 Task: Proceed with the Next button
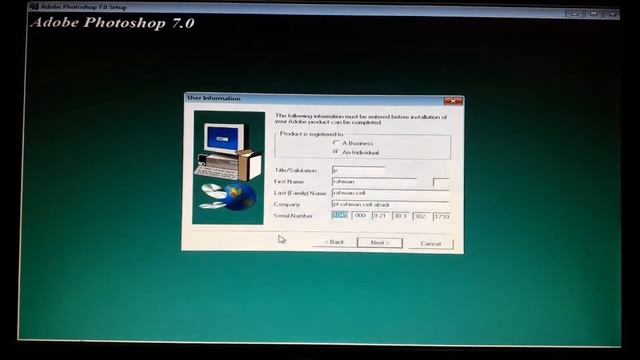(380, 243)
